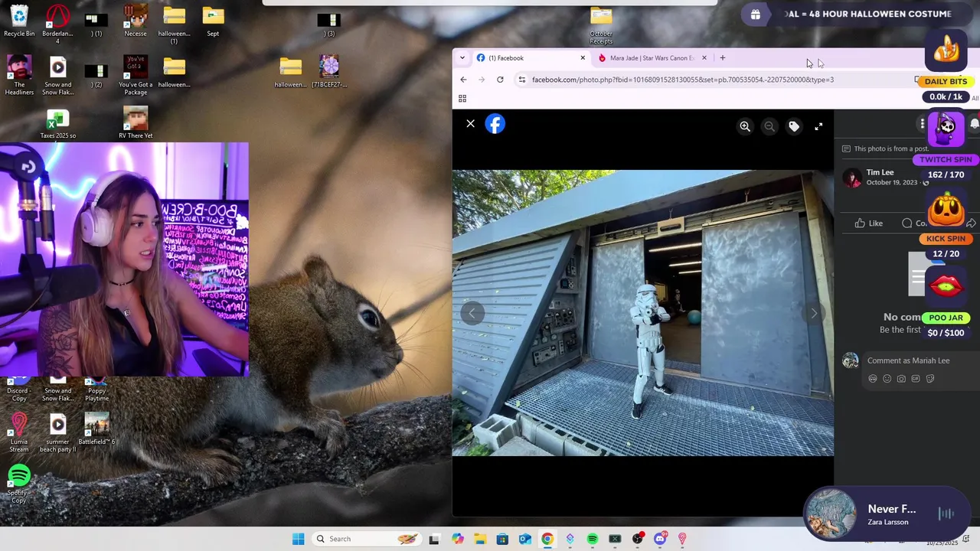This screenshot has height=551, width=980.
Task: Switch to the Mara Jade Star Wars tab
Action: [652, 58]
